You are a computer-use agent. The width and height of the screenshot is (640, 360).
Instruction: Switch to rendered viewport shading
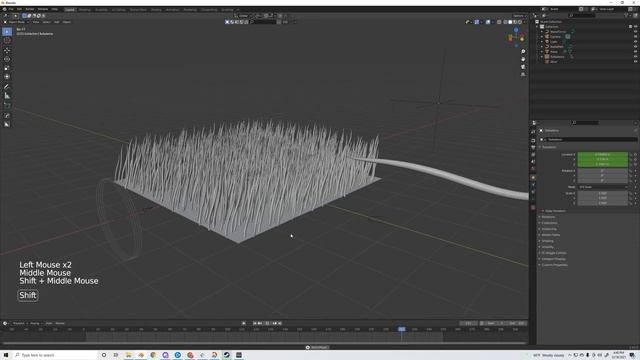tap(520, 22)
